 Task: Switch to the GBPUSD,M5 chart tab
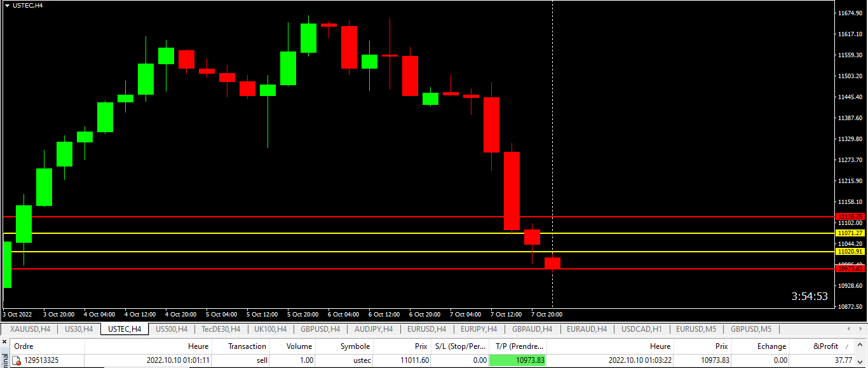pos(750,329)
